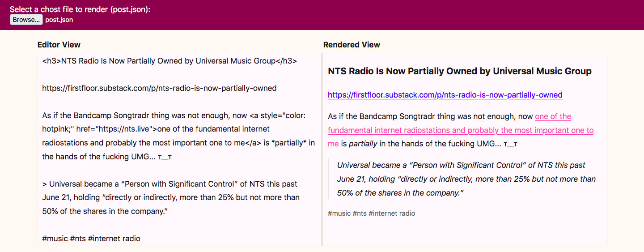Click the #music tag in Rendered View
644x252 pixels.
click(x=339, y=214)
